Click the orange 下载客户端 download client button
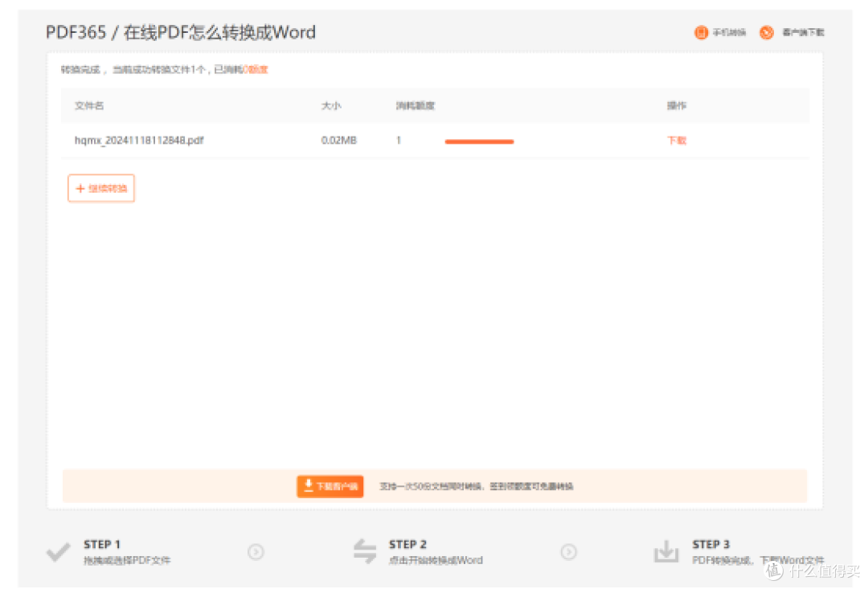 [x=330, y=487]
